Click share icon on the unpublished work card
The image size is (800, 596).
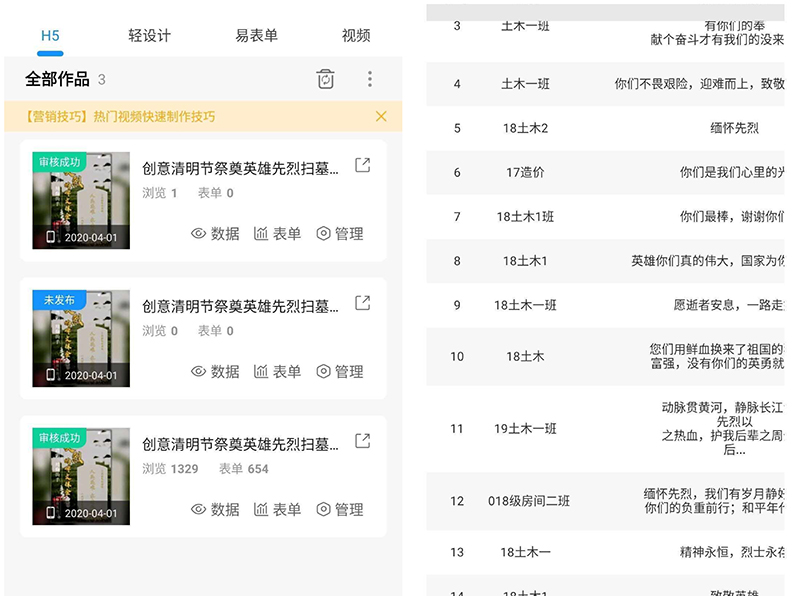(363, 303)
